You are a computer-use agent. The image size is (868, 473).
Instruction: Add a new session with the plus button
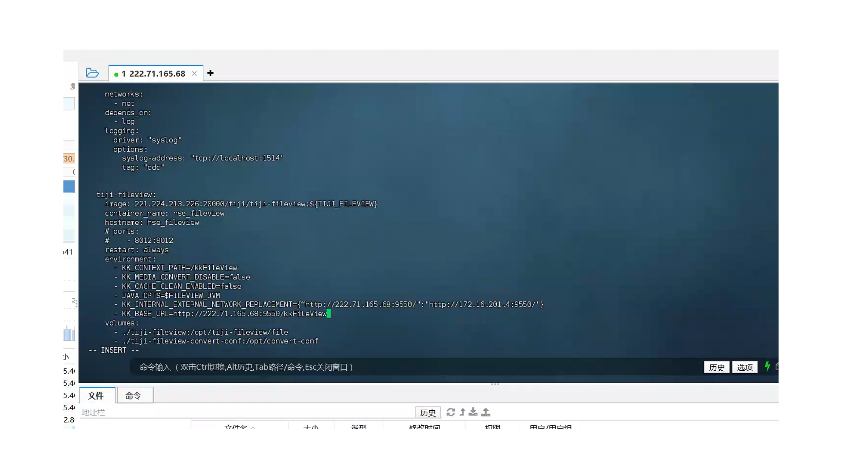(x=210, y=73)
